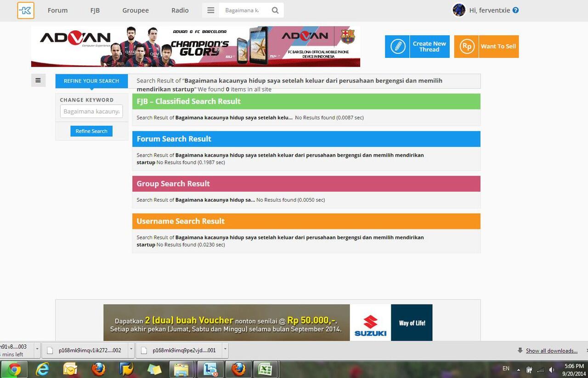This screenshot has height=378, width=588.
Task: Click the pencil icon on Create New Thread
Action: coord(397,46)
